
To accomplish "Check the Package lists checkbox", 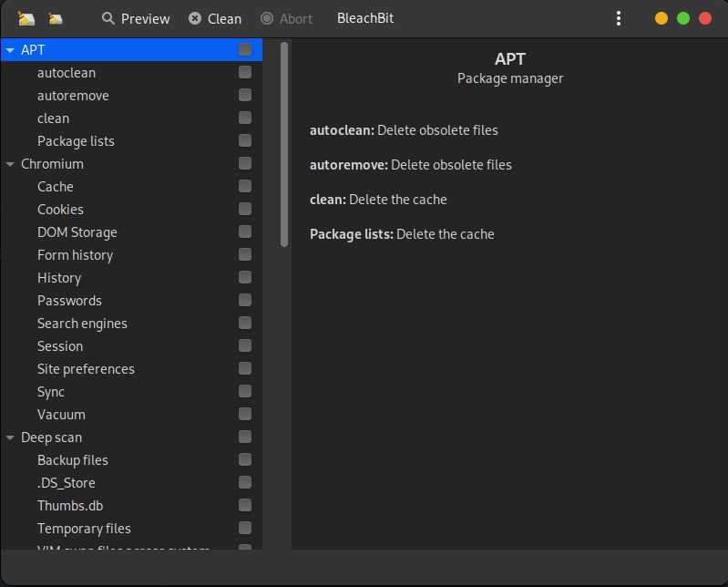I will (245, 140).
